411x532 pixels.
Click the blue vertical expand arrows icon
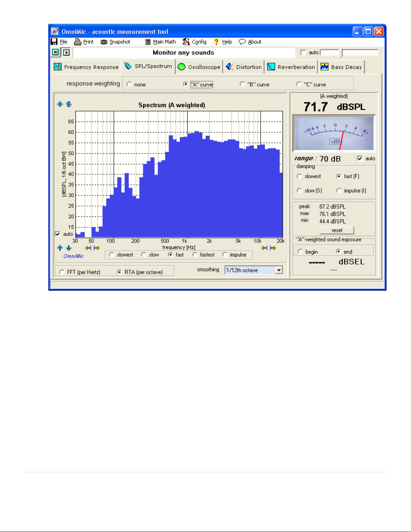tap(60, 104)
